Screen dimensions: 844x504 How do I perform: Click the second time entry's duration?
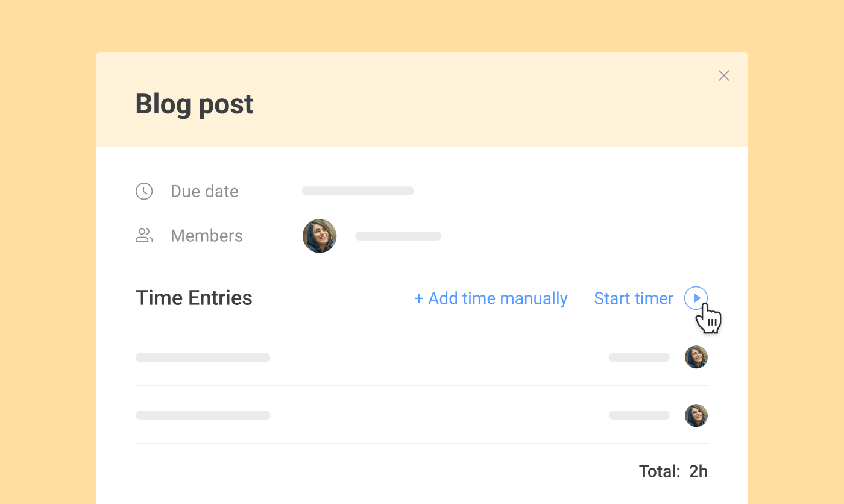639,415
